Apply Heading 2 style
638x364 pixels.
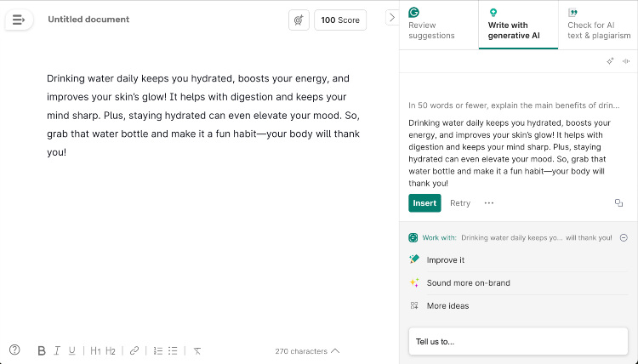[x=111, y=350]
